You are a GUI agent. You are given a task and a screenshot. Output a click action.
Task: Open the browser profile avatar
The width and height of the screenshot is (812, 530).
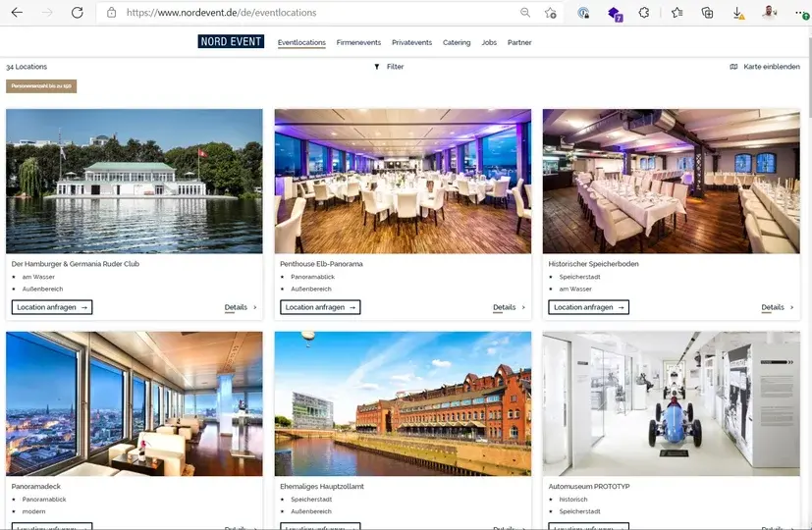pos(769,13)
